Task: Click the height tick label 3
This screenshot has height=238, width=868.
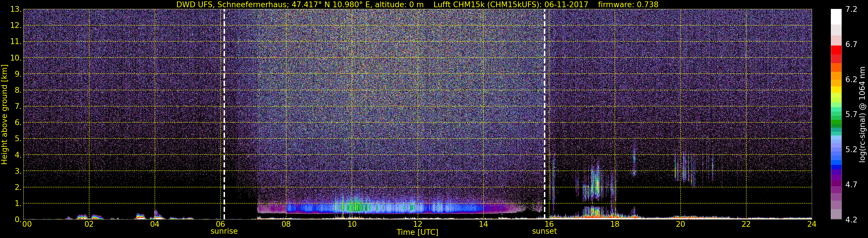Action: (18, 171)
